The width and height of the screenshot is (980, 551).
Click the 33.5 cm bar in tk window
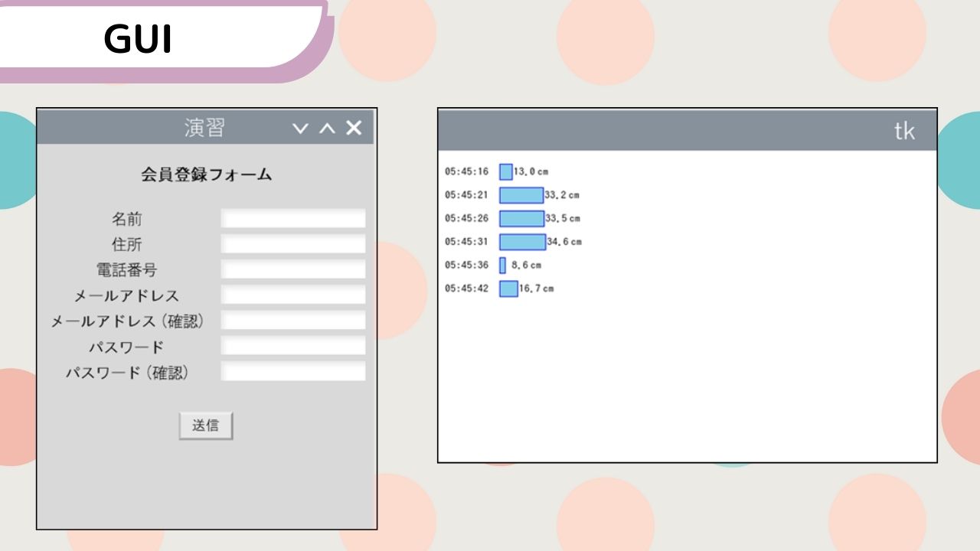tap(522, 219)
